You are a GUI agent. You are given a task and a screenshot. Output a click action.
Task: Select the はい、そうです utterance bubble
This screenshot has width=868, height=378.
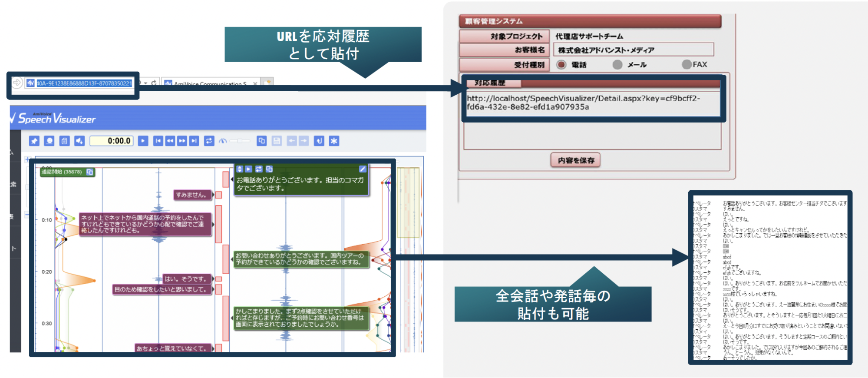point(187,279)
